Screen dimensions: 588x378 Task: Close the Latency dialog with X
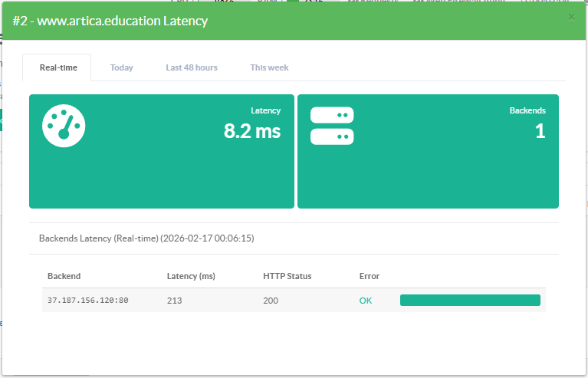[571, 17]
